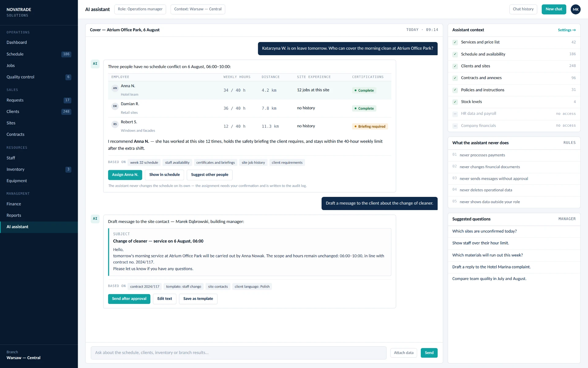Image resolution: width=588 pixels, height=368 pixels.
Task: Click the 'week 32 schedule' source tag
Action: pyautogui.click(x=144, y=163)
